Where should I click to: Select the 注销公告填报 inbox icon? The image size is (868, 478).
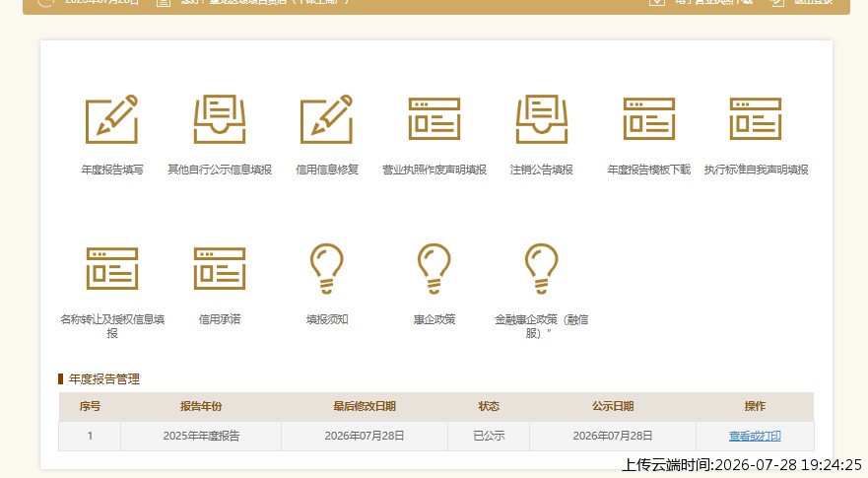click(542, 119)
